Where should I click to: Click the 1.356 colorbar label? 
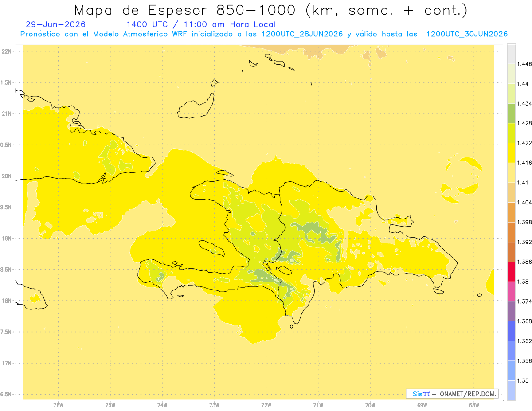point(524,361)
